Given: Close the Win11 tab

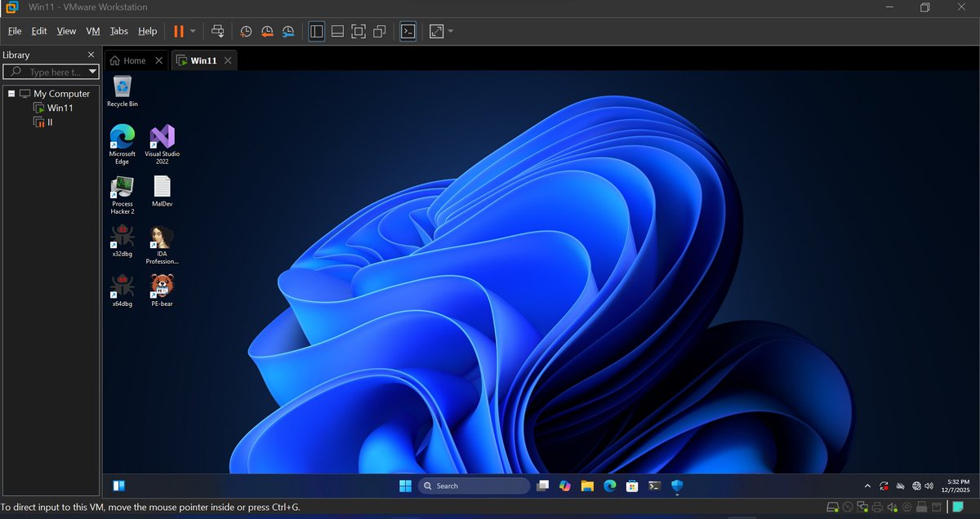Looking at the screenshot, I should pos(228,60).
